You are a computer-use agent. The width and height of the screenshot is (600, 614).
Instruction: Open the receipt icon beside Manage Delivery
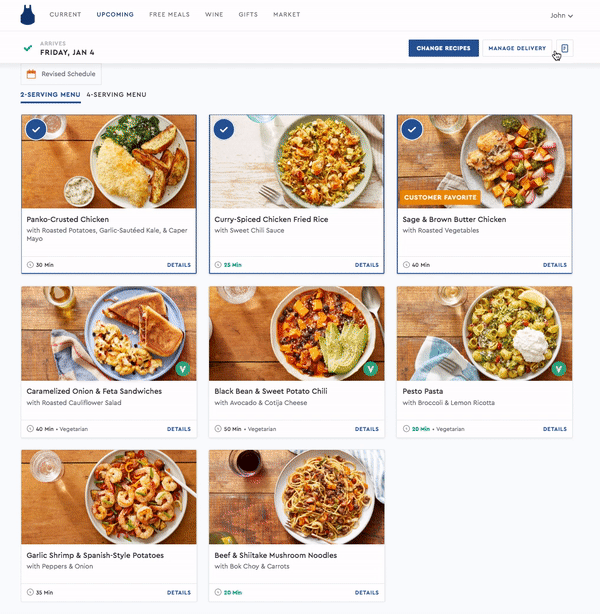(x=564, y=48)
